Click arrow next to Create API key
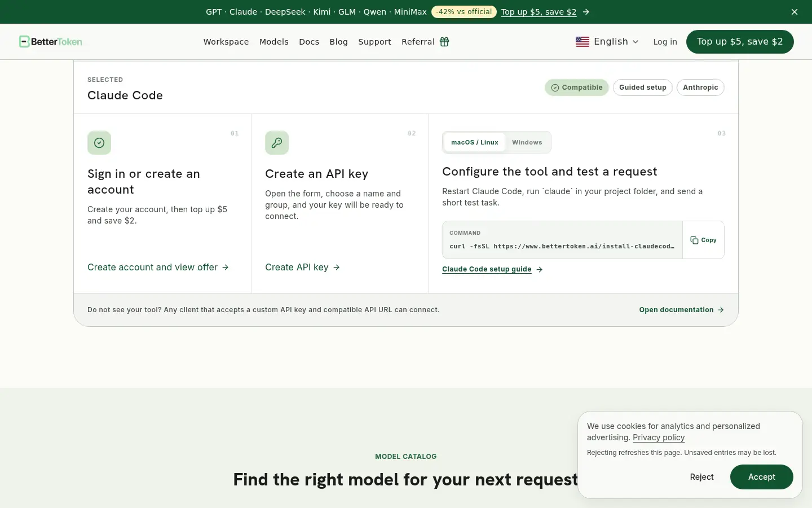 tap(337, 268)
